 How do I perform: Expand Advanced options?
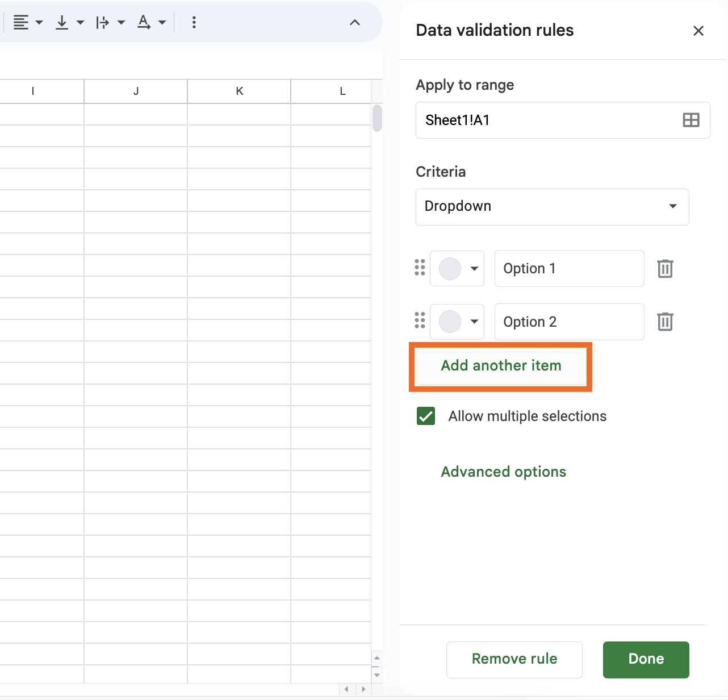point(503,472)
